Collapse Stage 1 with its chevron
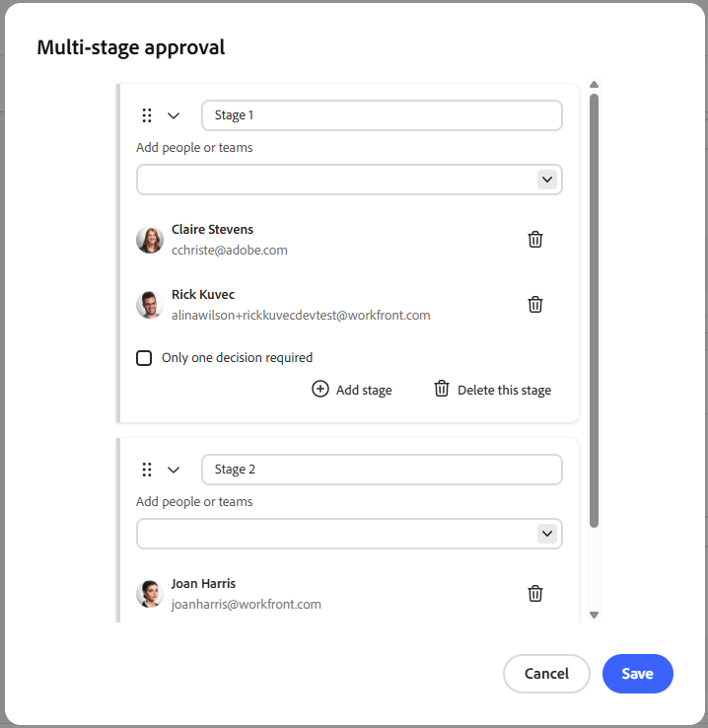 pyautogui.click(x=174, y=115)
